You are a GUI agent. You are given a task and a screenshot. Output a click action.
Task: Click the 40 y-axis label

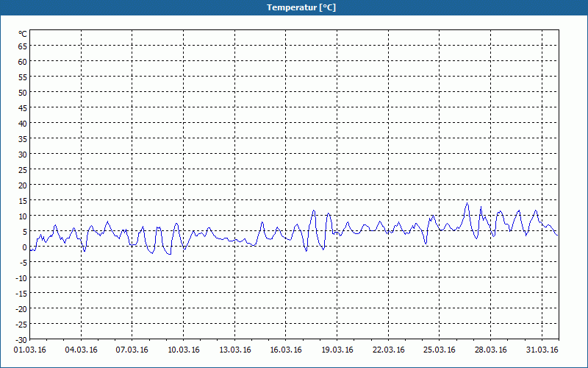(x=23, y=124)
